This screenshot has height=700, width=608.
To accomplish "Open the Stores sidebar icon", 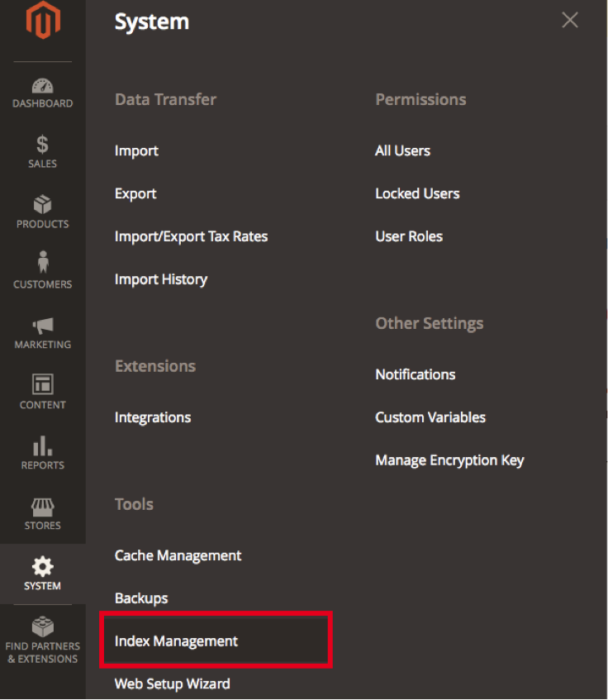I will [42, 508].
